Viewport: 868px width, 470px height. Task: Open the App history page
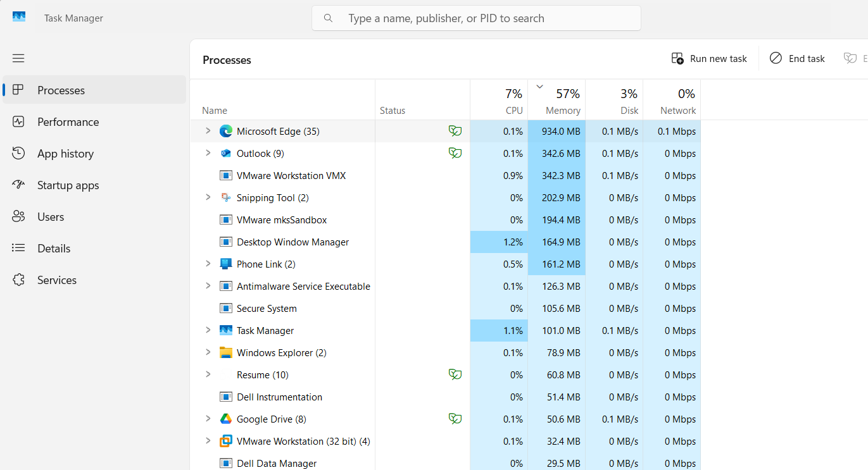94,153
